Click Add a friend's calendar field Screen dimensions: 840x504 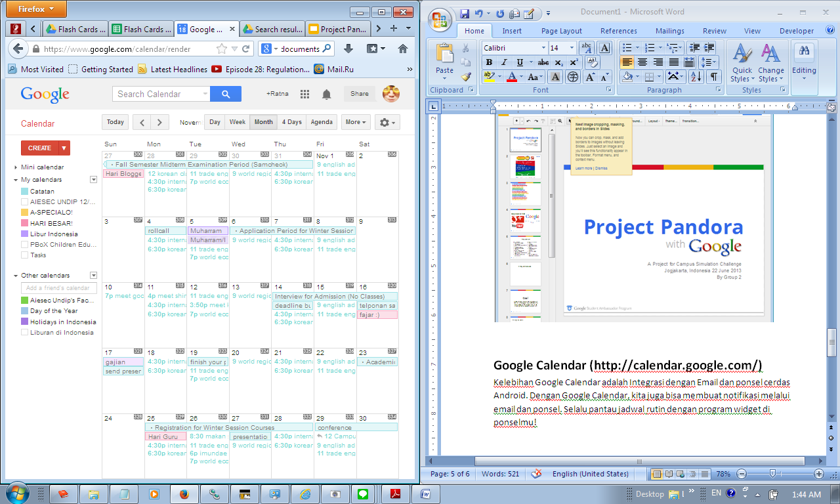click(x=59, y=288)
